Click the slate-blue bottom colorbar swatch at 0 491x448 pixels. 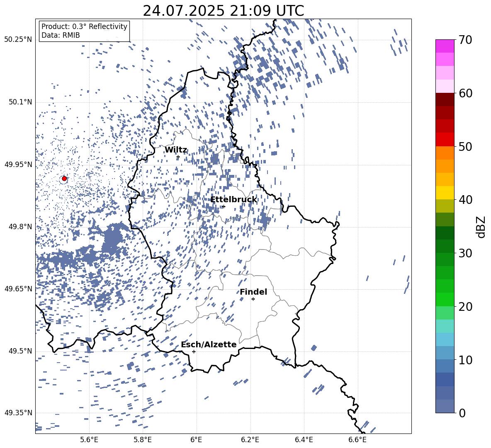pos(445,406)
